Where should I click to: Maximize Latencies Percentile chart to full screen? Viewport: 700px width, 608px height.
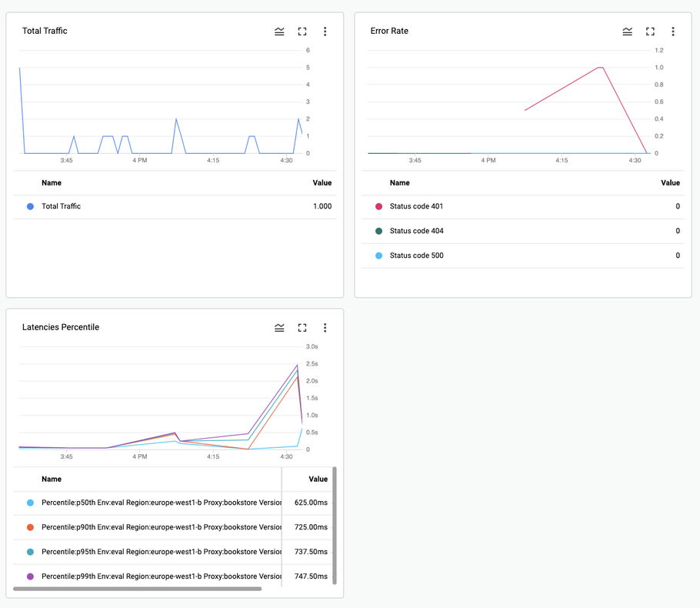(302, 328)
